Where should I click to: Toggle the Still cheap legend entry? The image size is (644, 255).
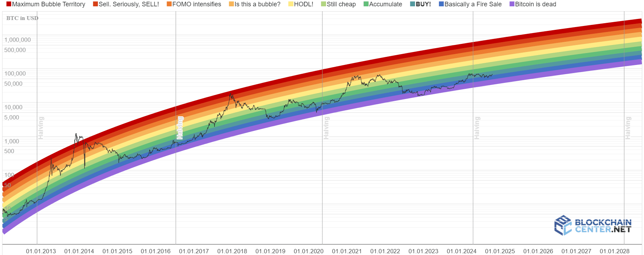click(339, 4)
